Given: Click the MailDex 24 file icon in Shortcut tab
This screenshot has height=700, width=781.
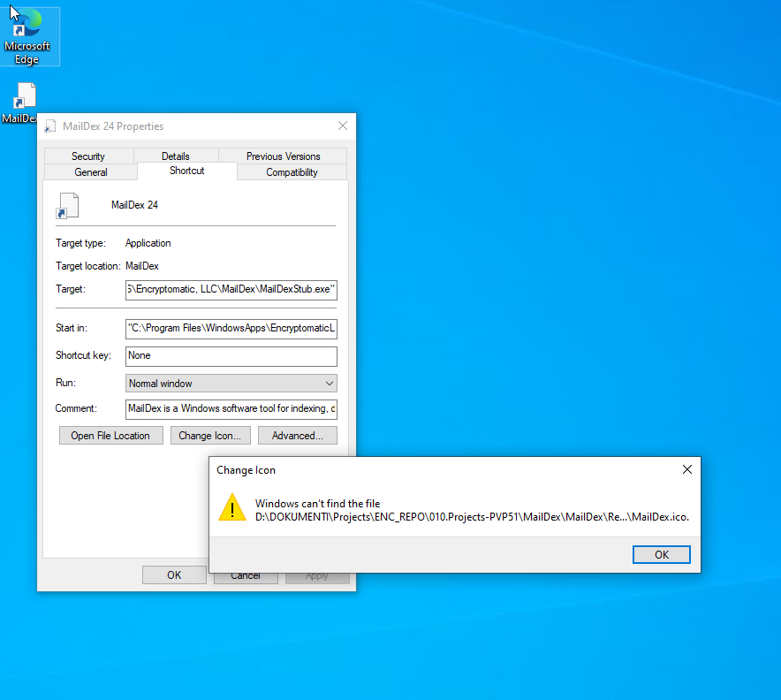Looking at the screenshot, I should click(67, 205).
